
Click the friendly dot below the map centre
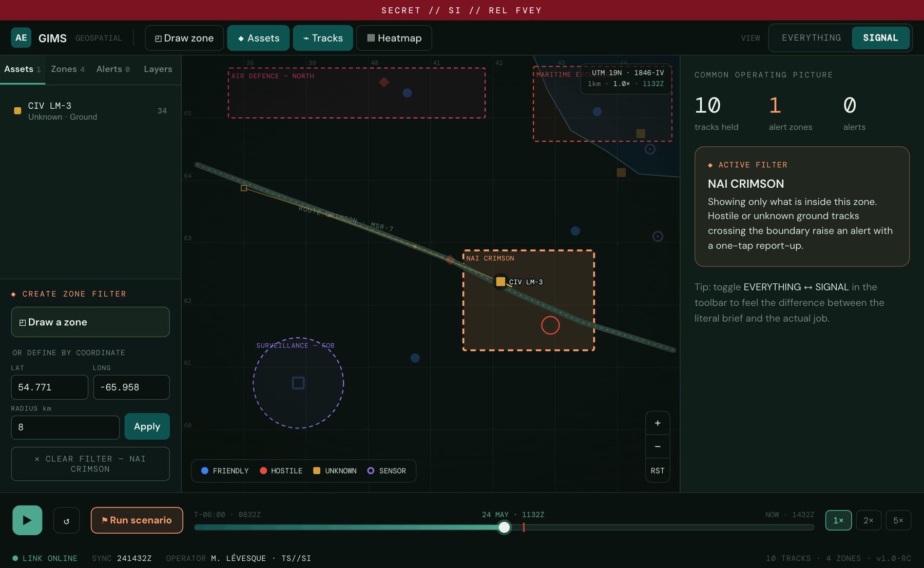pyautogui.click(x=415, y=358)
